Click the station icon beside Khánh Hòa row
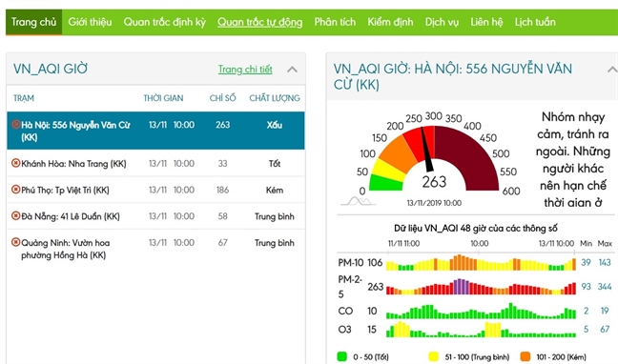 (x=16, y=163)
